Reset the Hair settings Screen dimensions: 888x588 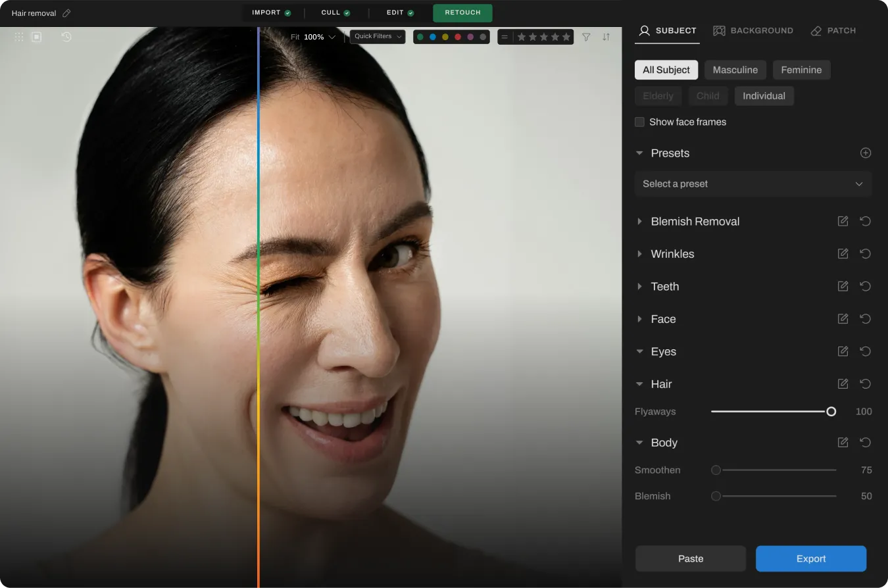[866, 384]
